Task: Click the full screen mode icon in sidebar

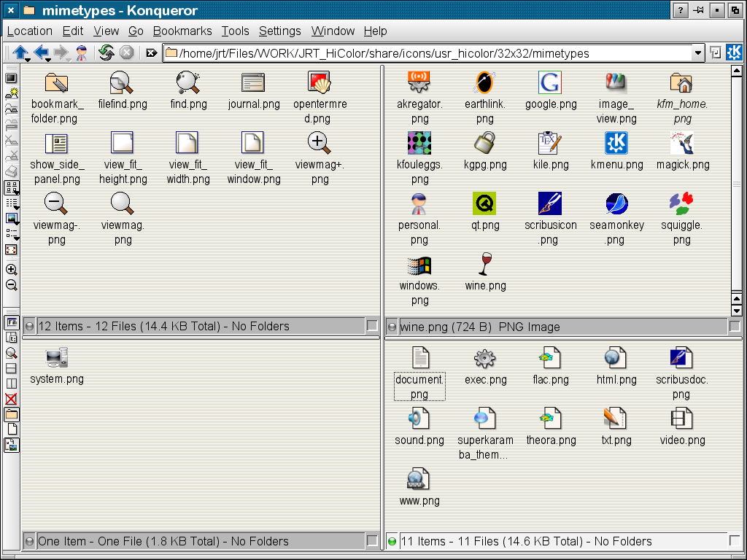Action: click(11, 78)
